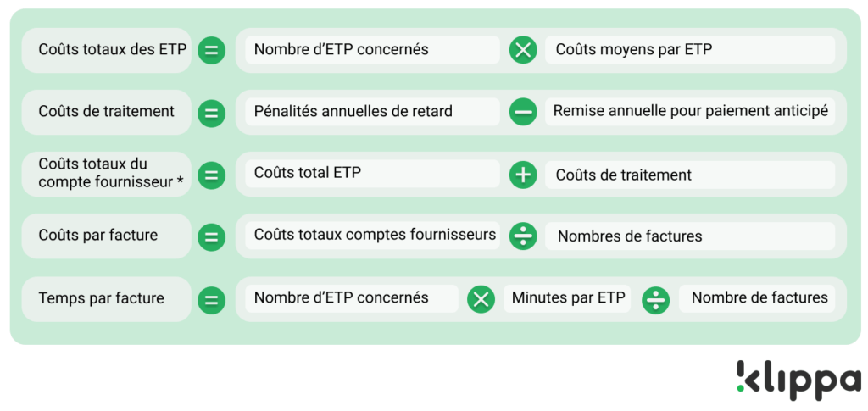The height and width of the screenshot is (411, 868).
Task: Click the equals icon beside Coûts de traitement label
Action: pos(211,114)
